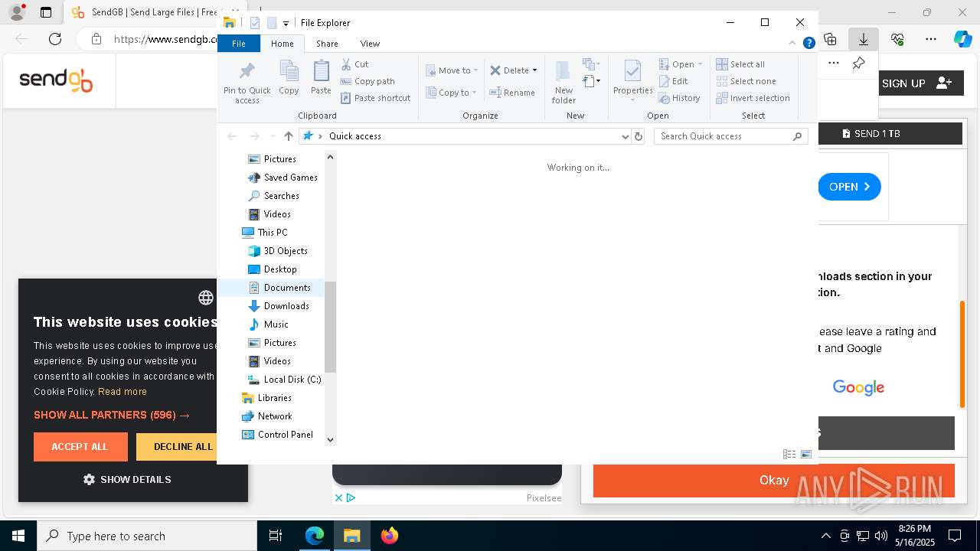
Task: Open the File ribbon tab
Action: pos(239,44)
